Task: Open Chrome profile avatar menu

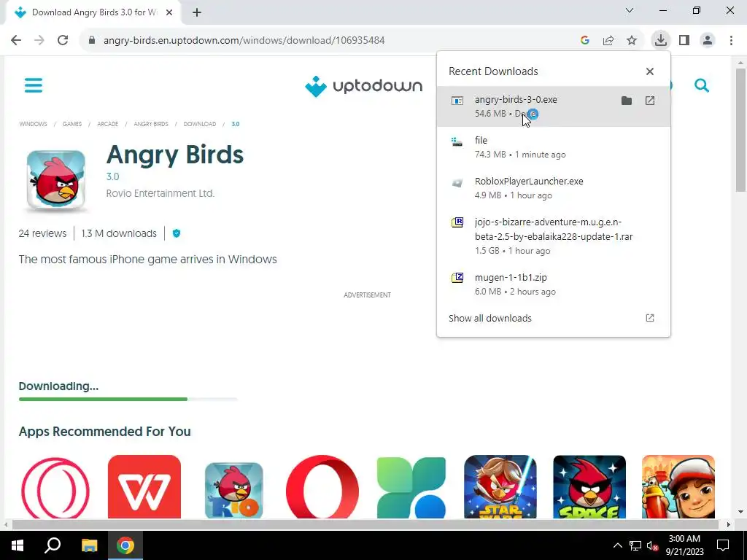Action: click(x=708, y=40)
